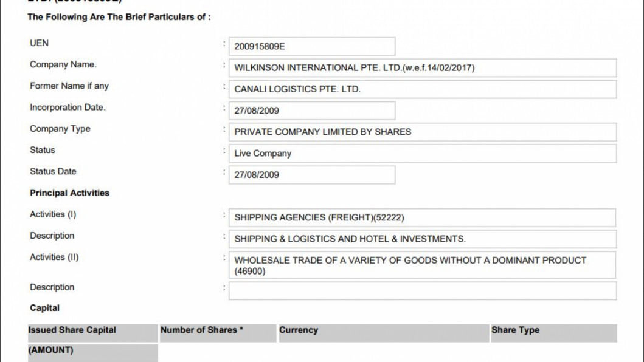Click the UEN field showing 200915809E
The height and width of the screenshot is (362, 644).
tap(311, 47)
